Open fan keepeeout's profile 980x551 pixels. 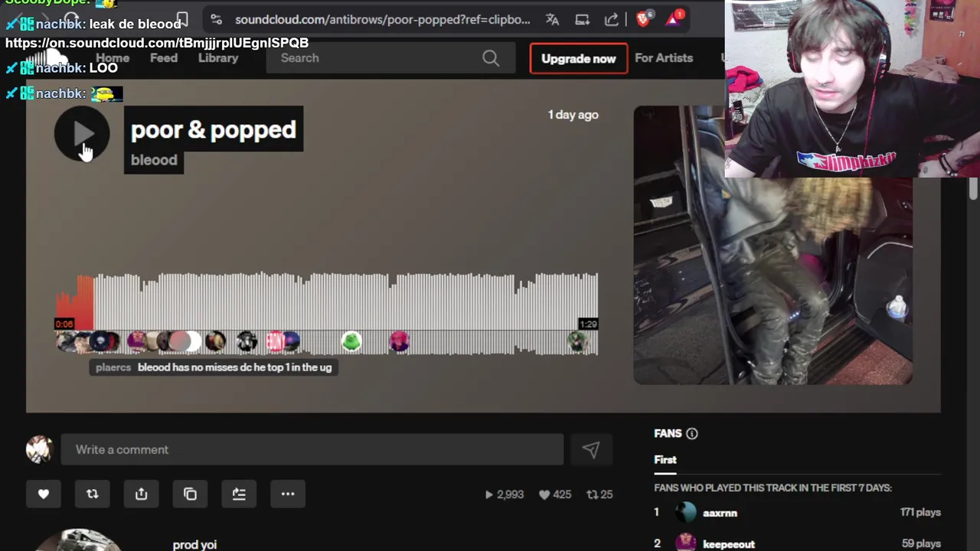coord(729,544)
